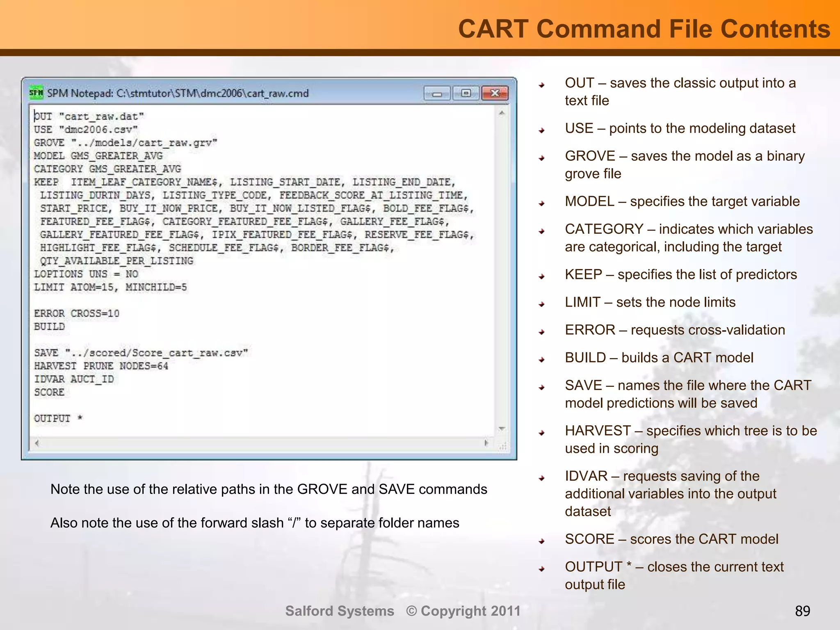Image resolution: width=840 pixels, height=630 pixels.
Task: Click the note about relative paths
Action: 269,489
